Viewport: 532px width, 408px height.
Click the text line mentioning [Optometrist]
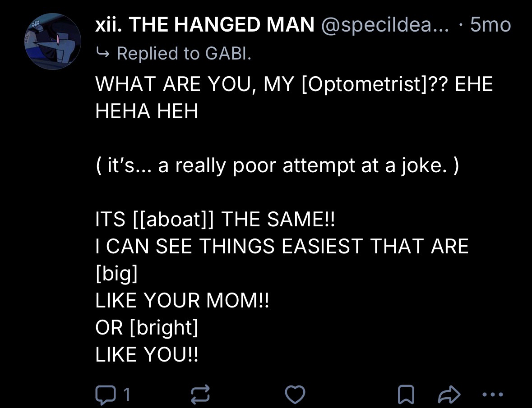[294, 85]
